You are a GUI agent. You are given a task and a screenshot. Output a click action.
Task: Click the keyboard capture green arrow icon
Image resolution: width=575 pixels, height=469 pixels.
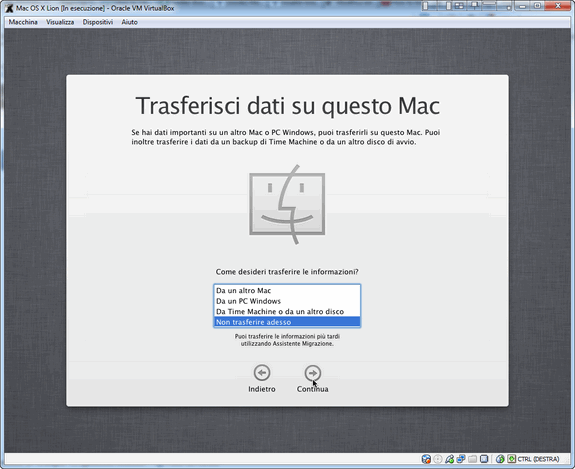tap(512, 459)
